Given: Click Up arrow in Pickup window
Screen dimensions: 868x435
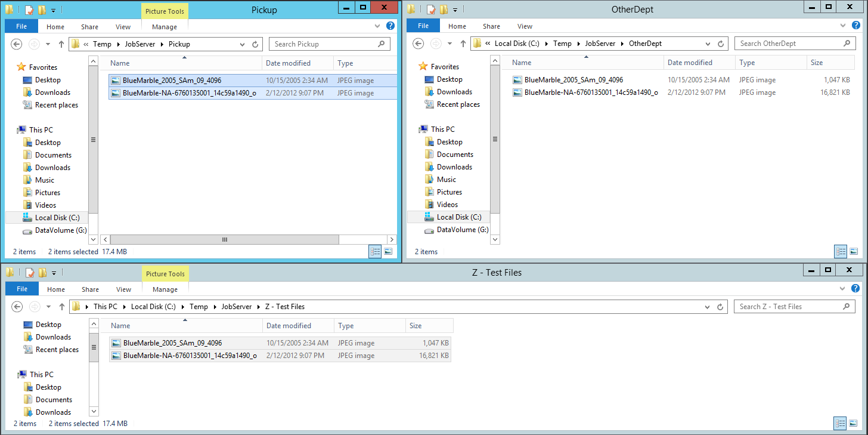Looking at the screenshot, I should point(61,44).
